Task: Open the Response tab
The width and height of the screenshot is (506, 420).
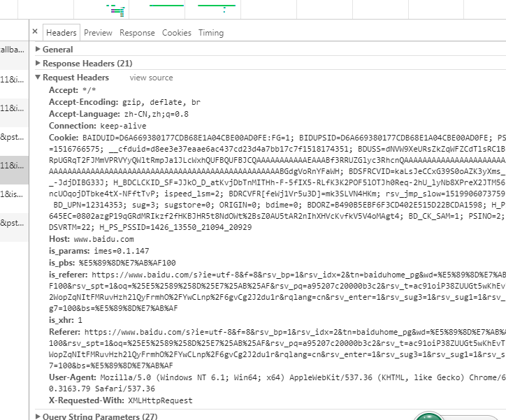Action: pyautogui.click(x=137, y=33)
